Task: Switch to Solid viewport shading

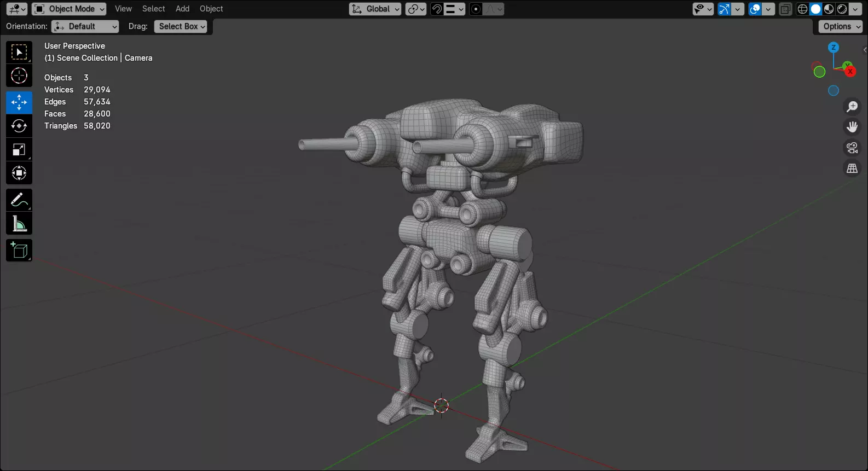Action: [x=815, y=9]
